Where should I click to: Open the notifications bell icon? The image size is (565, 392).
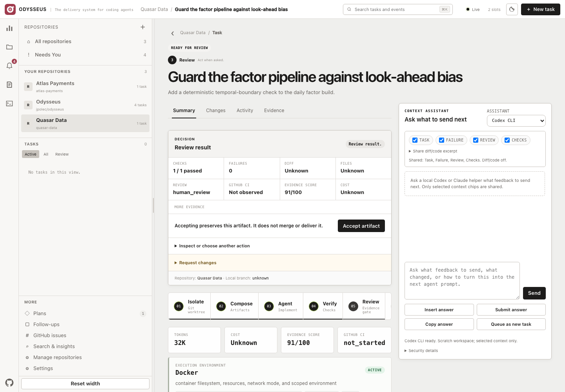9,66
